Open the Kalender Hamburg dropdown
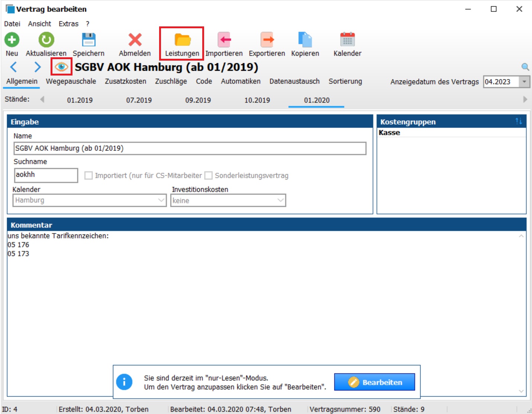532x414 pixels. pyautogui.click(x=161, y=200)
